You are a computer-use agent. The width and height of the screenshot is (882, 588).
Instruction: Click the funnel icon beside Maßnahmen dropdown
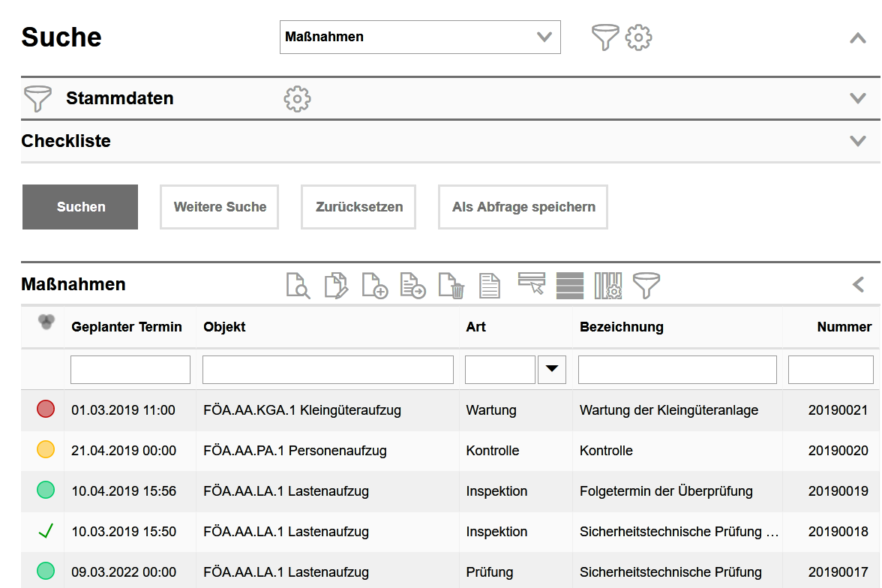(x=604, y=37)
